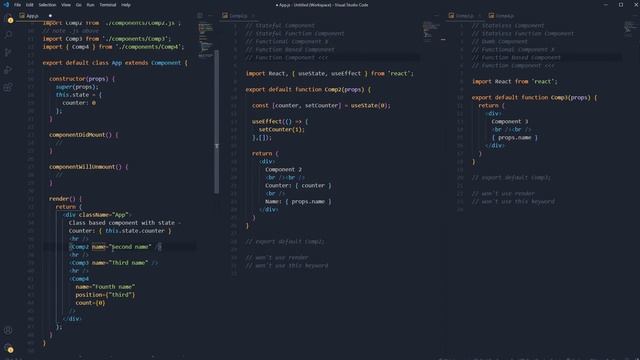Select the Comp3.js editor tab
This screenshot has width=640, height=360.
464,16
